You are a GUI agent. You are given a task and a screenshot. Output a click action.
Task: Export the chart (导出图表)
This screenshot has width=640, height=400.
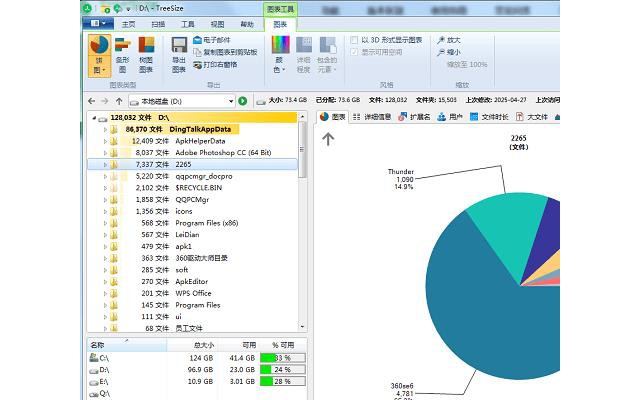pyautogui.click(x=179, y=56)
